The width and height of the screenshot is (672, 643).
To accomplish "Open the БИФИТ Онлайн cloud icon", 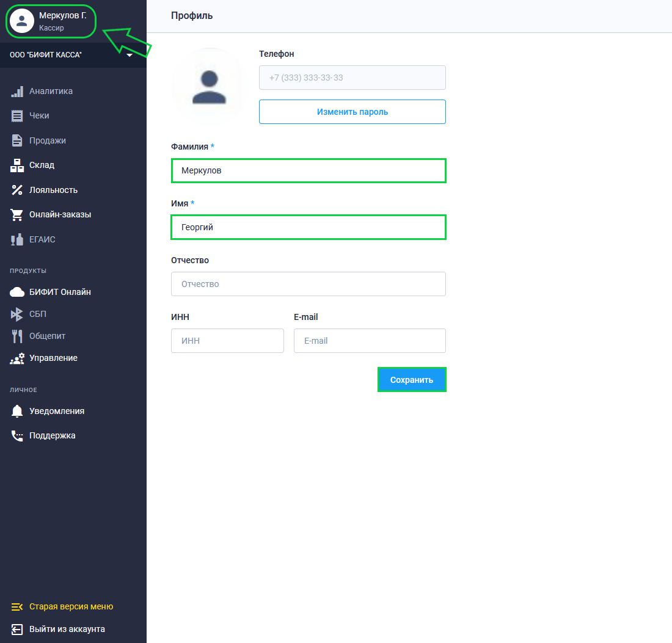I will pos(17,292).
